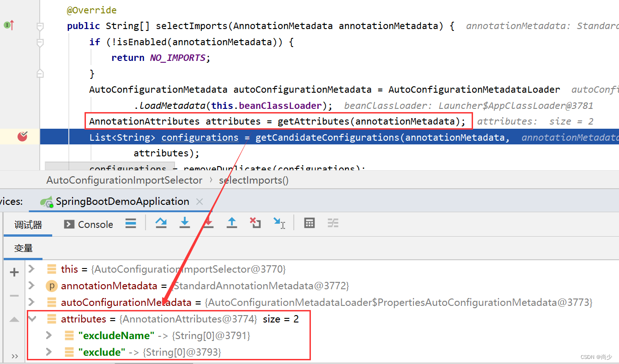Click the minus icon to remove a watch
Viewport: 619px width, 364px height.
coord(14,296)
